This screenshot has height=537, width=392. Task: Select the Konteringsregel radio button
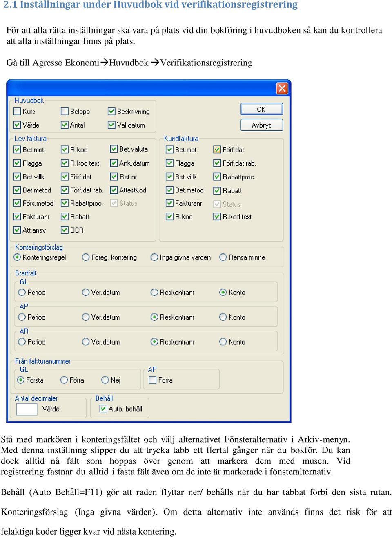pyautogui.click(x=17, y=257)
